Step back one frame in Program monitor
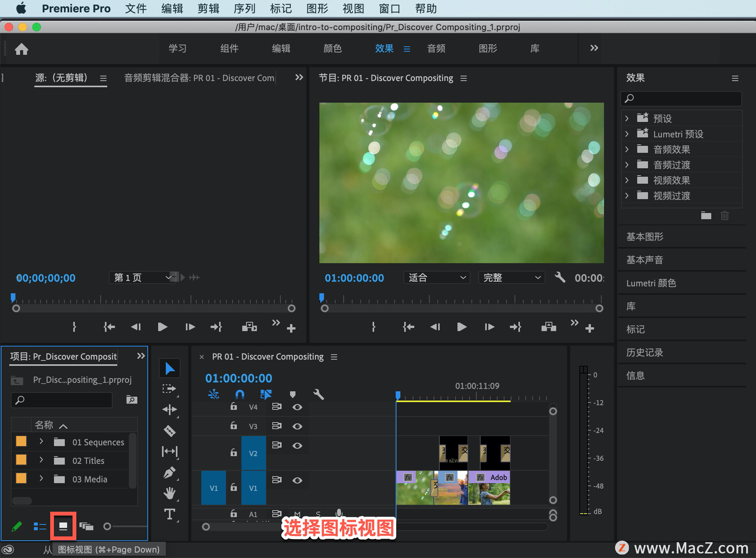 click(435, 327)
